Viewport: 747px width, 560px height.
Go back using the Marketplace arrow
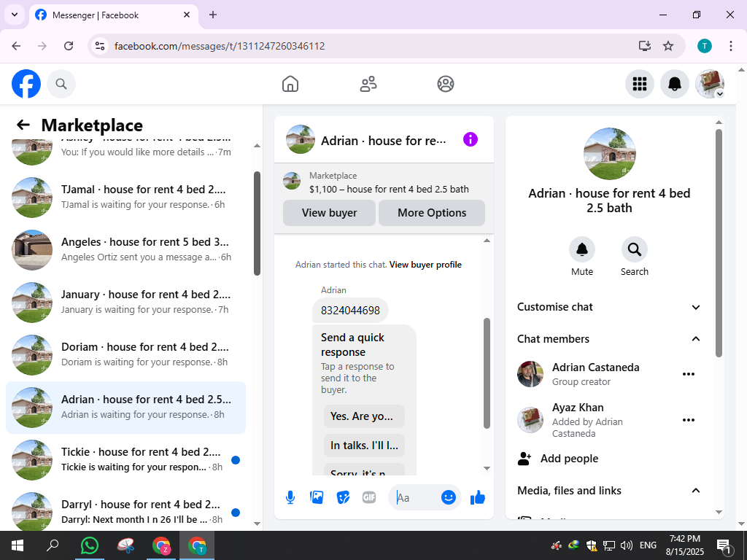(23, 125)
